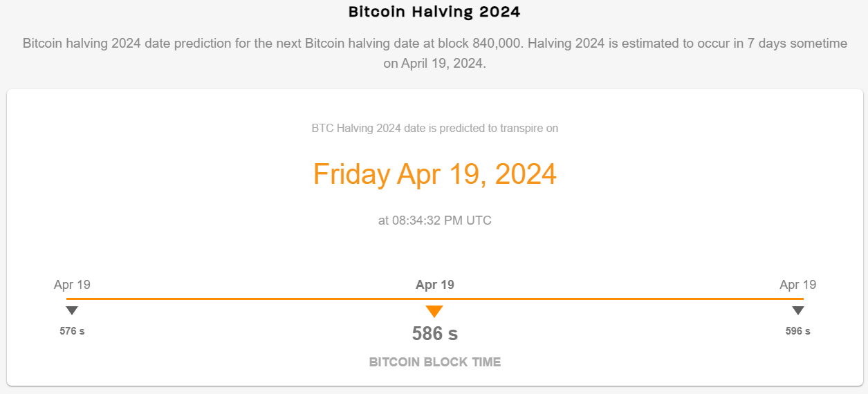This screenshot has height=394, width=868.
Task: Click the orange center triangle marker
Action: 434,311
